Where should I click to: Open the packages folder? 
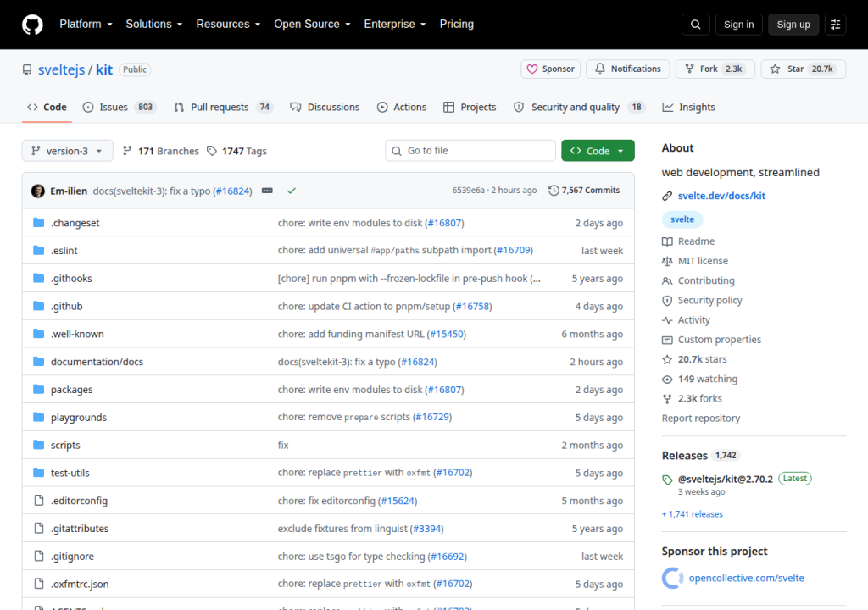pyautogui.click(x=71, y=390)
